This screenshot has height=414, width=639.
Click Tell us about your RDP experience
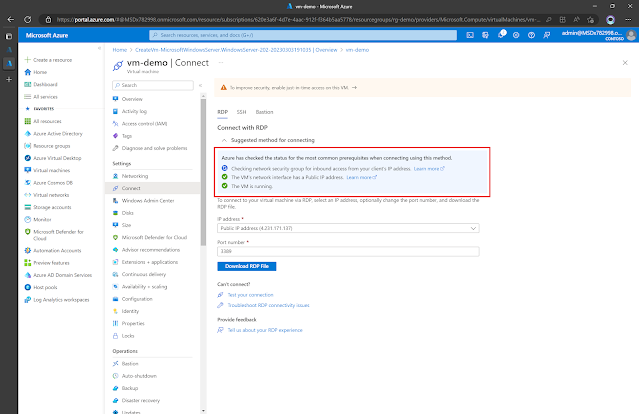pos(265,330)
